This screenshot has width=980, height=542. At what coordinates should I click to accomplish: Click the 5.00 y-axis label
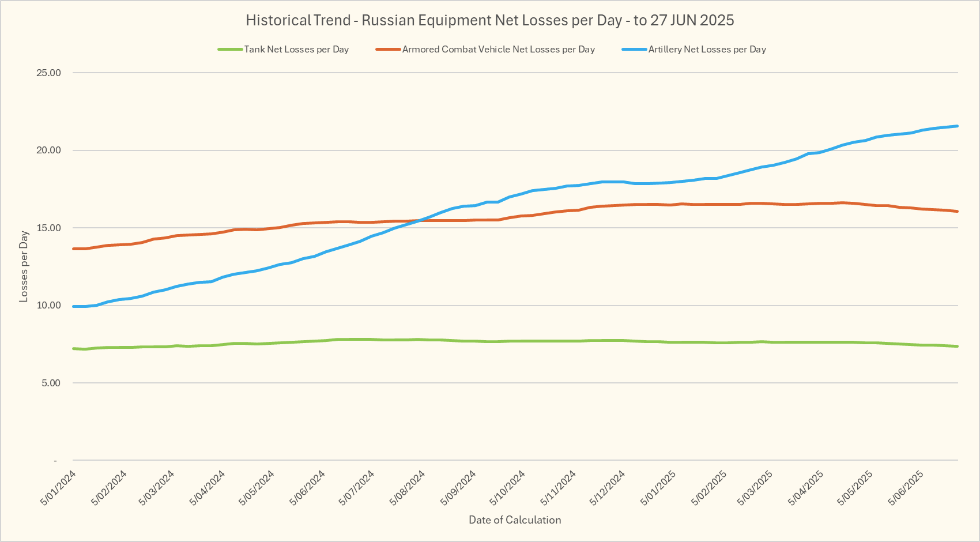point(51,383)
